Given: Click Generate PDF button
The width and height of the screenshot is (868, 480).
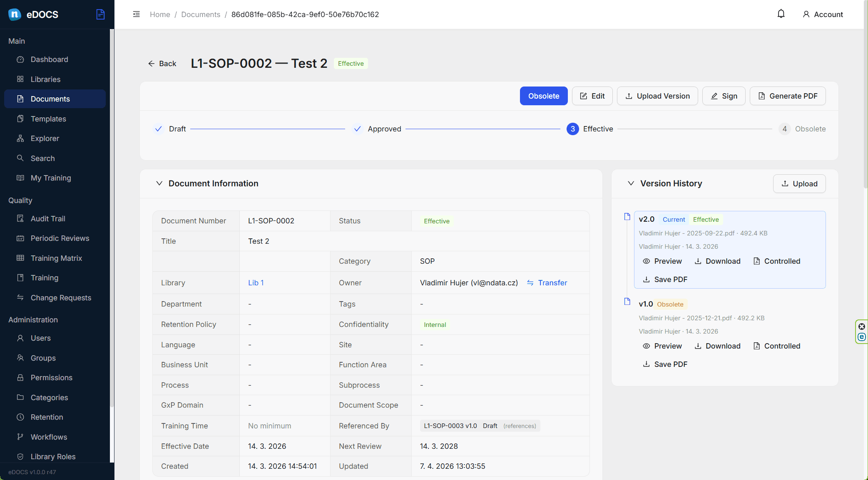Looking at the screenshot, I should click(788, 96).
